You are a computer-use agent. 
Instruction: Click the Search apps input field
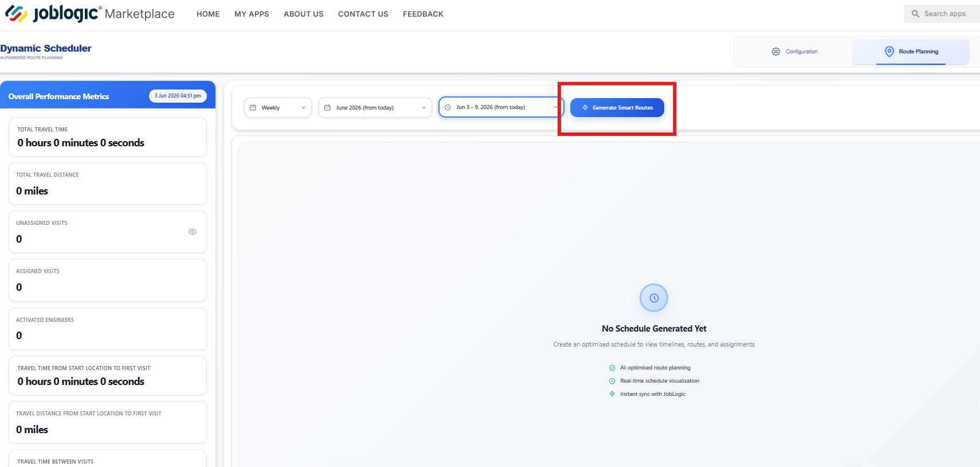942,14
